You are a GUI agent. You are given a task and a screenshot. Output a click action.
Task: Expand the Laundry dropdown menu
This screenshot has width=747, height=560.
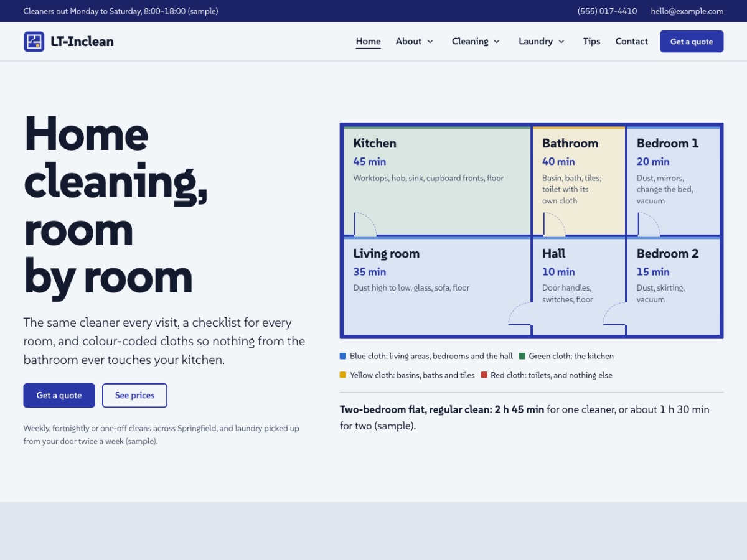point(542,42)
